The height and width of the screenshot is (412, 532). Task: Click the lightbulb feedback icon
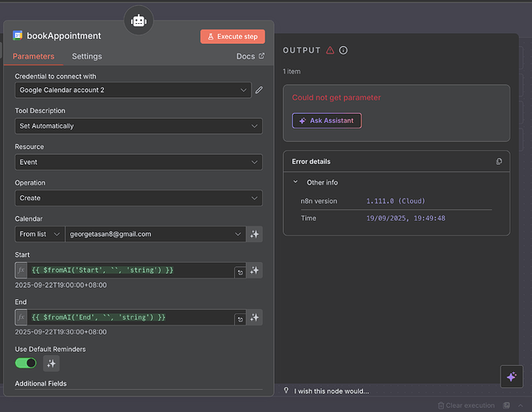click(286, 391)
